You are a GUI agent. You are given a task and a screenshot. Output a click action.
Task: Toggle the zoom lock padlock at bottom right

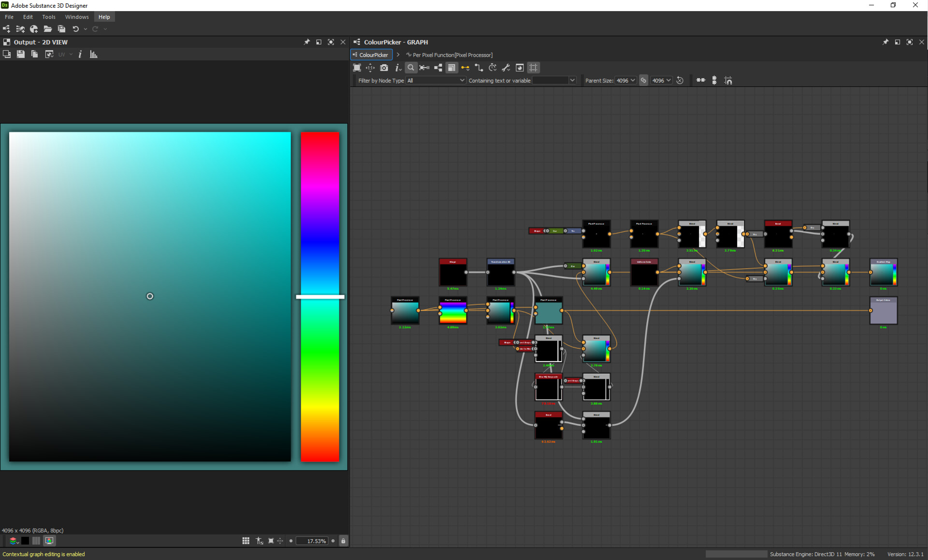(x=343, y=541)
